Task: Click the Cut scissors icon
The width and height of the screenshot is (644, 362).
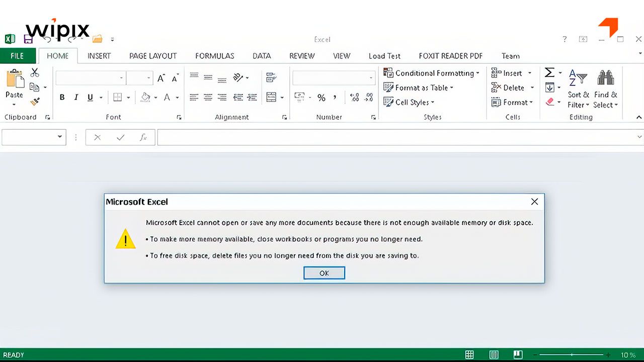Action: pyautogui.click(x=35, y=73)
